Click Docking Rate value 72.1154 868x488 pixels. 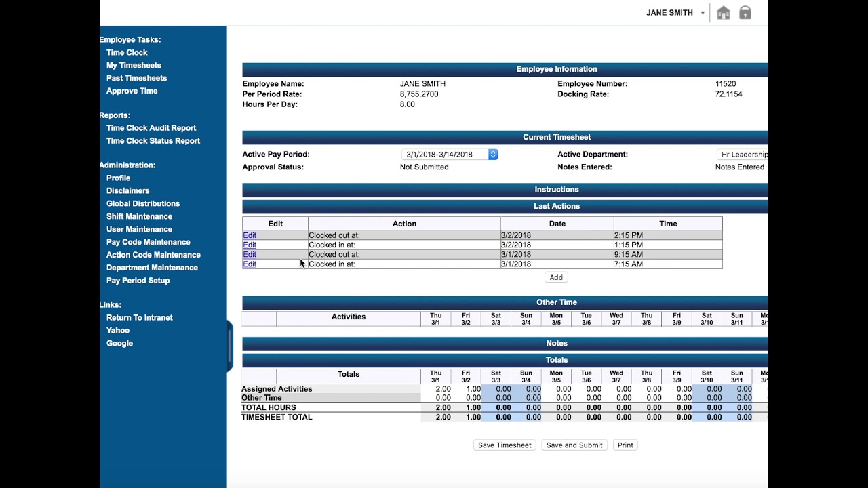point(729,94)
